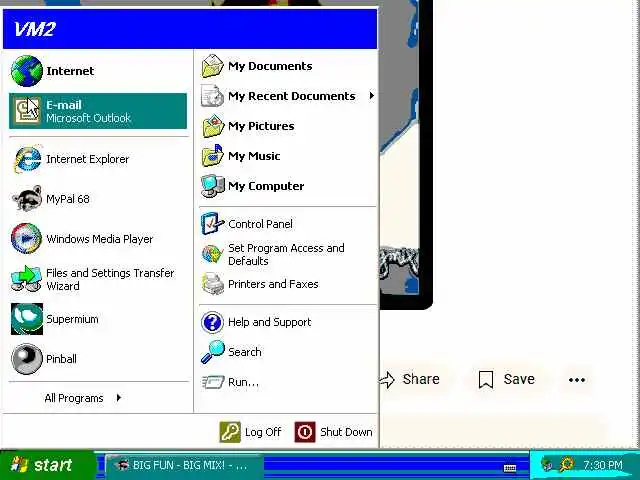
Task: Click the Windows Media Player label
Action: 100,239
